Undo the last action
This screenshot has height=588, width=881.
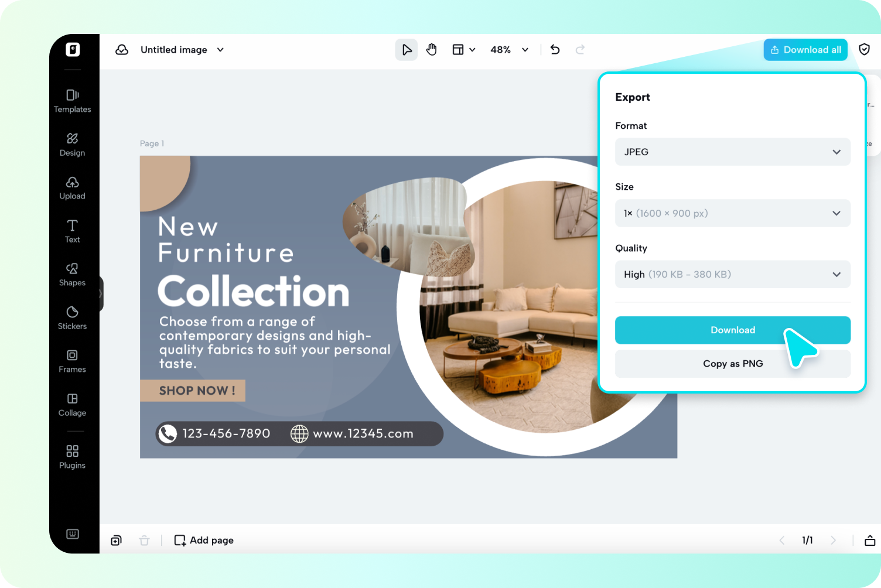(555, 50)
